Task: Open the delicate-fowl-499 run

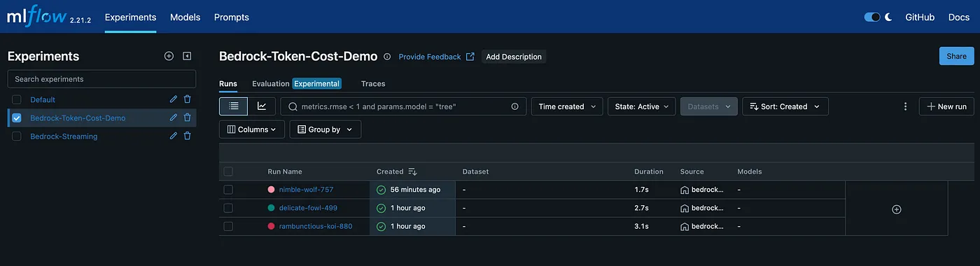Action: [x=308, y=208]
